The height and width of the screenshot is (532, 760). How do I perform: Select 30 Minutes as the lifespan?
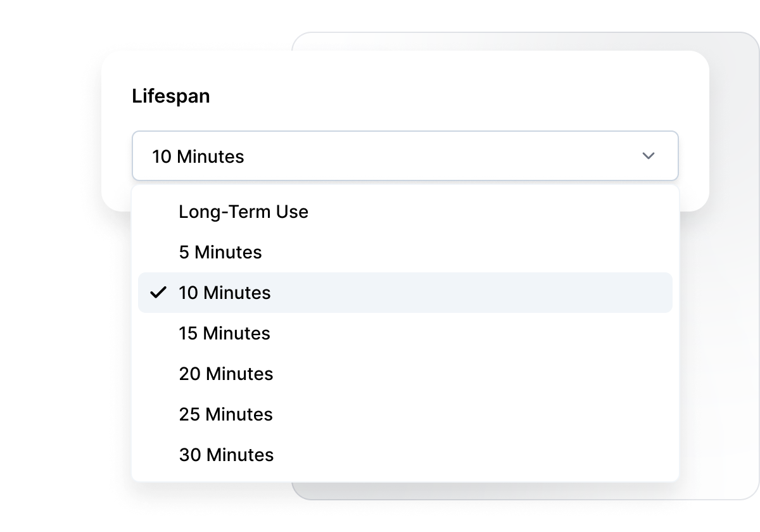(226, 455)
